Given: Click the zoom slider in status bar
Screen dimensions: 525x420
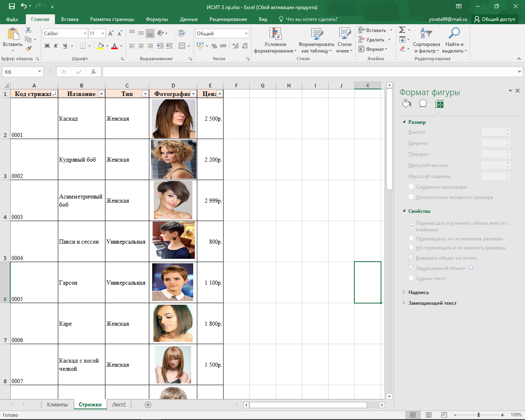Looking at the screenshot, I should (x=478, y=415).
